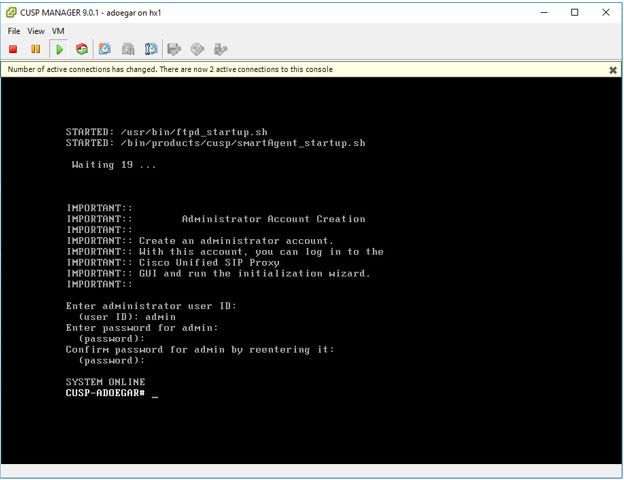Close the CUSP MANAGER console window

(x=605, y=12)
